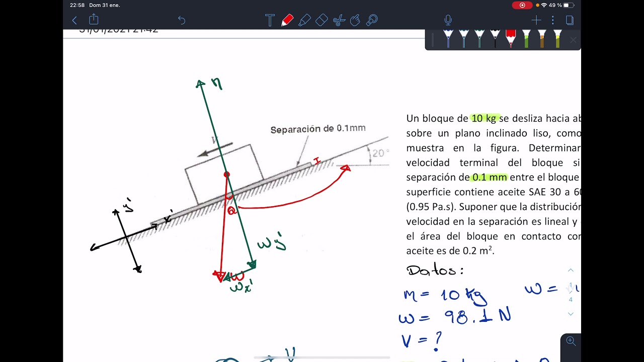The height and width of the screenshot is (362, 644).
Task: Go back to the notes library
Action: coord(74,20)
